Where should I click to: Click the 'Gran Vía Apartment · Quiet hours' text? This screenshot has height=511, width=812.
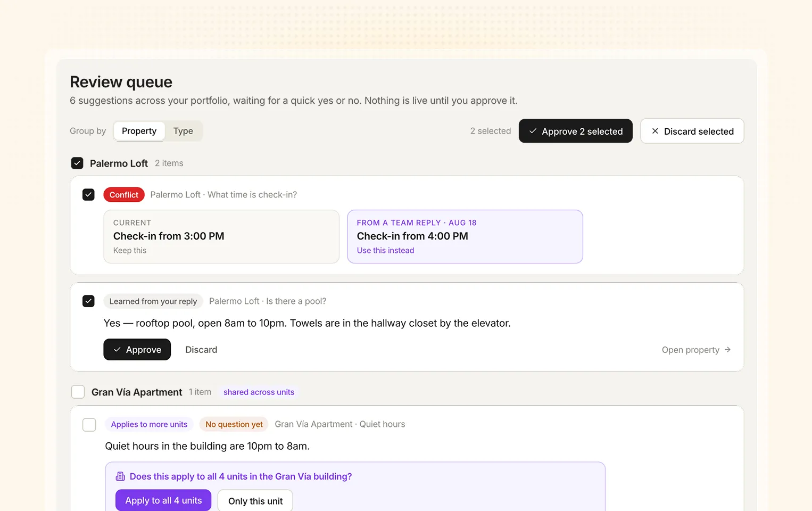[340, 424]
